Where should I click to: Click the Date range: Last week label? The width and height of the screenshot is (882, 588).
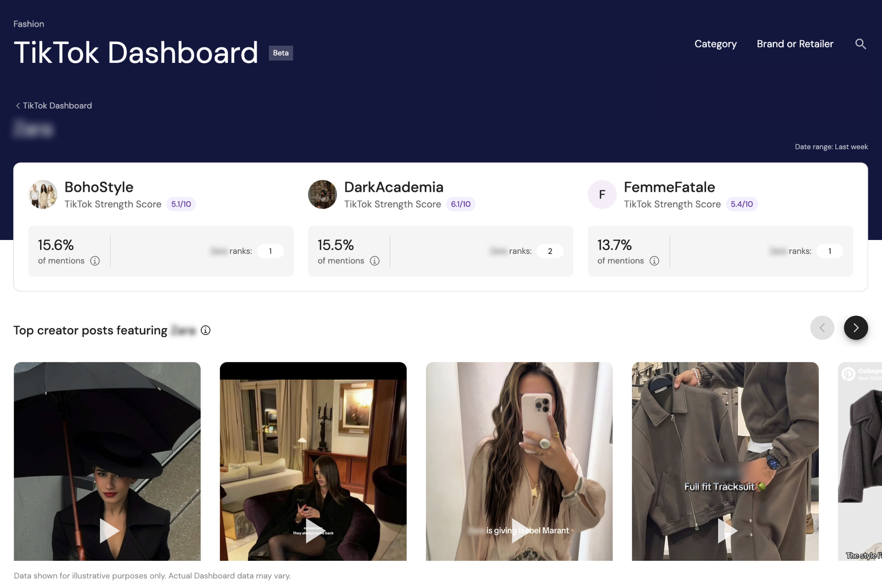tap(831, 147)
